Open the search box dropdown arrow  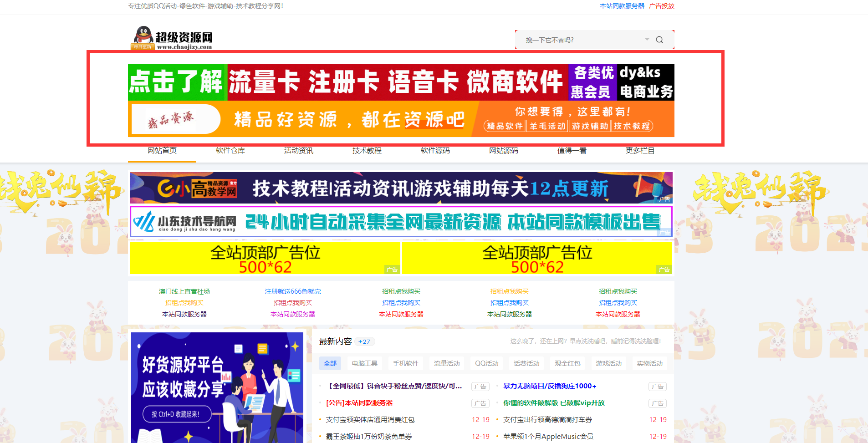click(647, 40)
